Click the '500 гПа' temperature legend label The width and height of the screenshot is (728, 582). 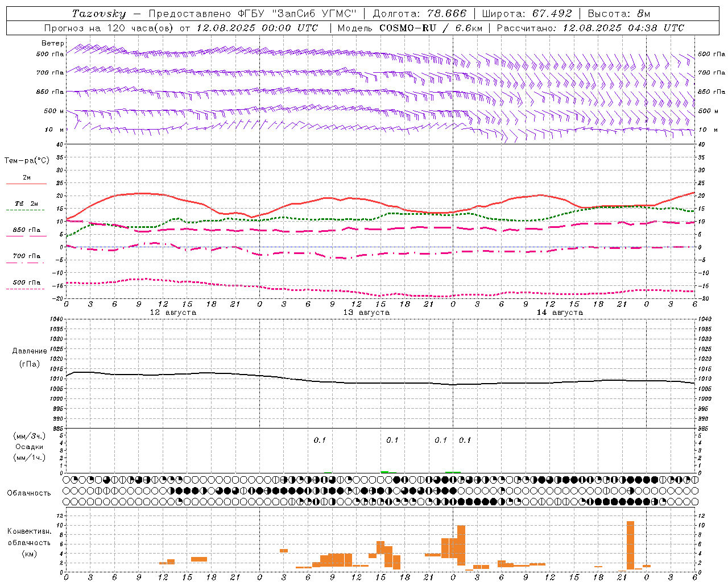click(x=26, y=282)
